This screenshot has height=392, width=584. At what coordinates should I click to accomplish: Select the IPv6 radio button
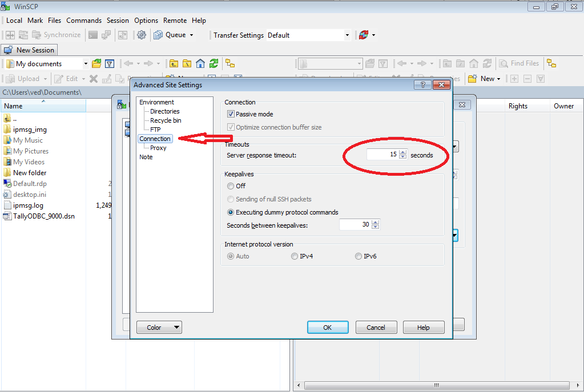click(359, 256)
